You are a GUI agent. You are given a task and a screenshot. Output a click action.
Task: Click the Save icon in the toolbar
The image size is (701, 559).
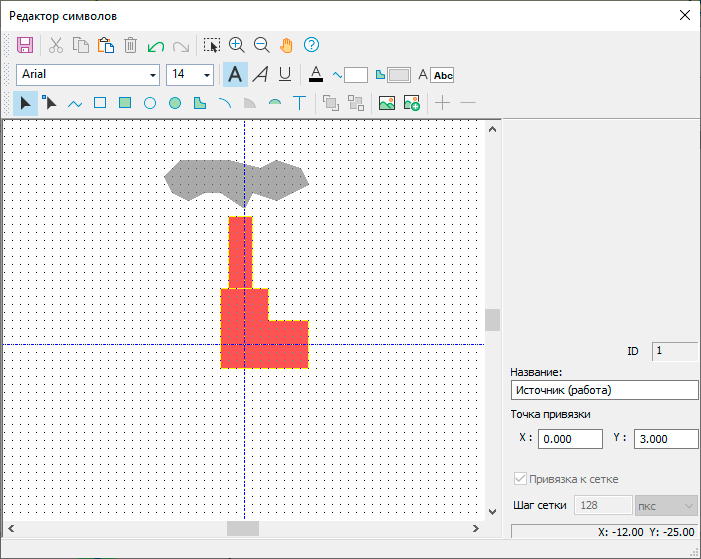coord(26,45)
